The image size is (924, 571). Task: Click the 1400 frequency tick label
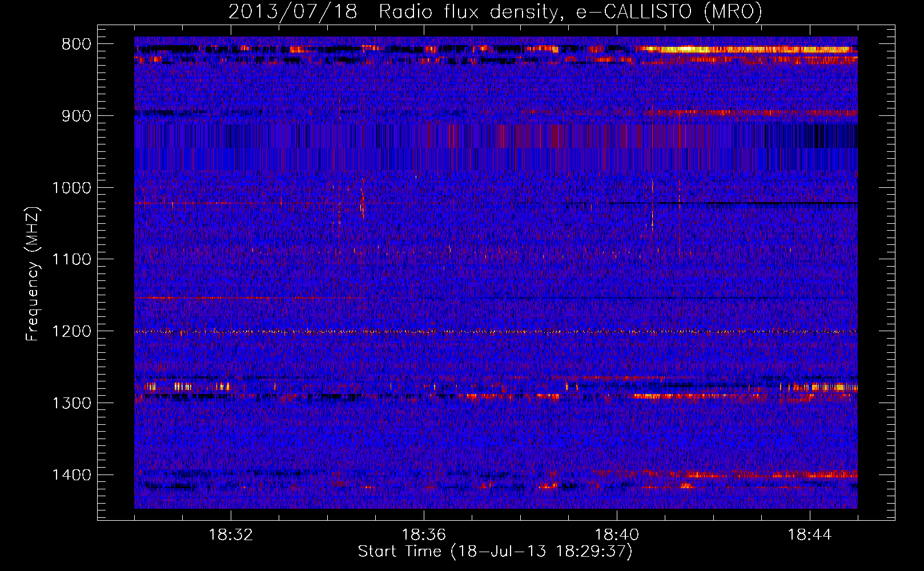coord(71,475)
